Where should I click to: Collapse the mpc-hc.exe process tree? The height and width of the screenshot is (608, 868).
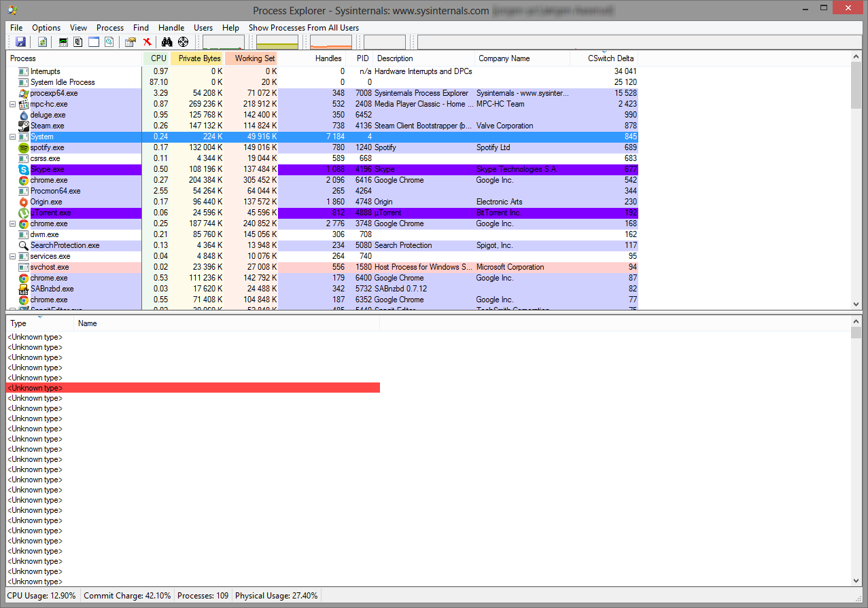pos(12,104)
